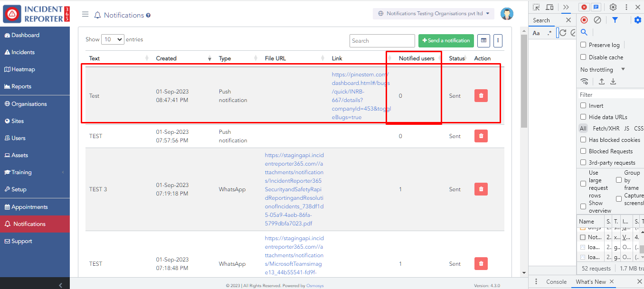The width and height of the screenshot is (644, 289).
Task: Expand the organisation selector dropdown
Action: tap(433, 14)
